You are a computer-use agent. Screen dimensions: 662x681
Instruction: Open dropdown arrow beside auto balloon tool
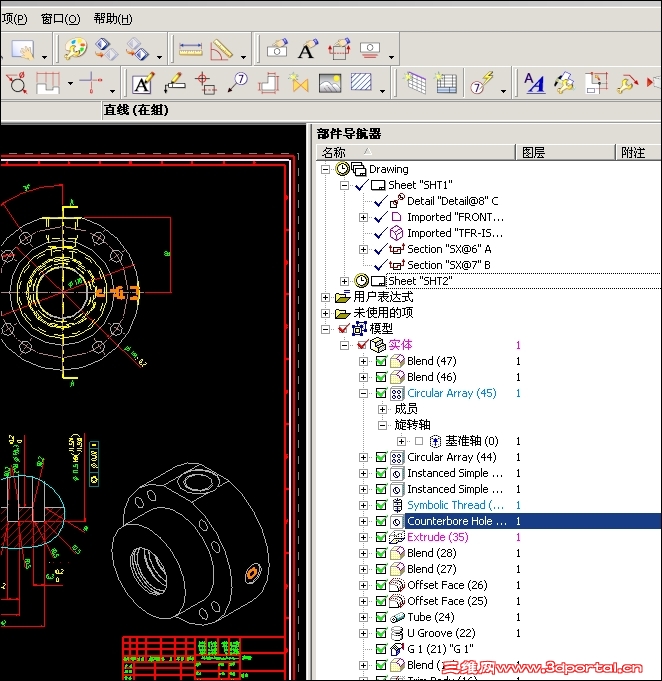pyautogui.click(x=503, y=90)
